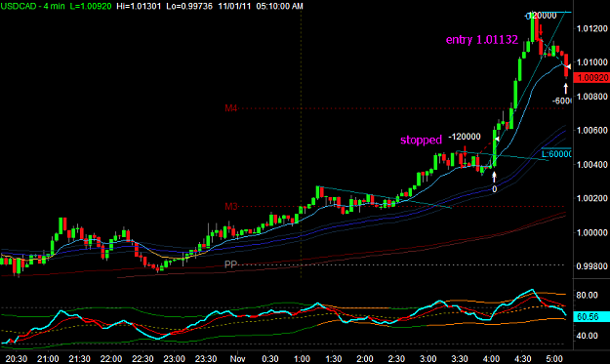Click the 22:30 time axis label
The height and width of the screenshot is (364, 610).
coord(142,358)
